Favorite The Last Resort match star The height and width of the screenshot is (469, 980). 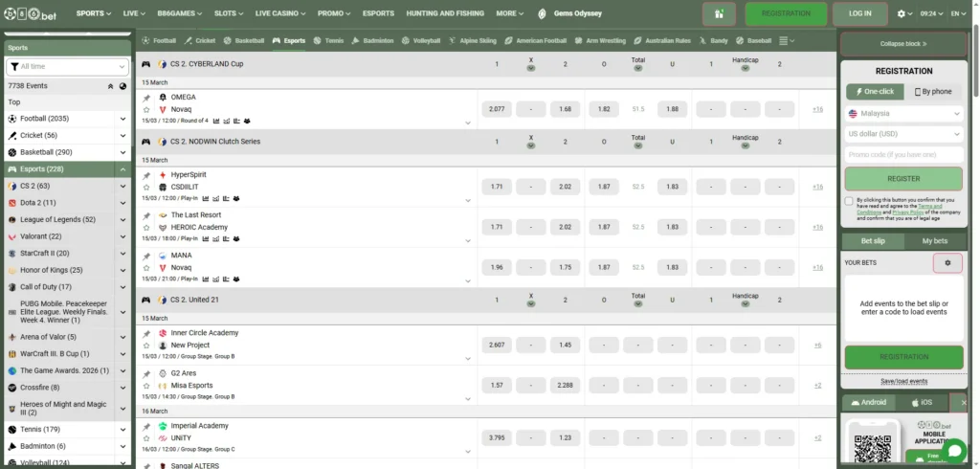click(x=146, y=228)
